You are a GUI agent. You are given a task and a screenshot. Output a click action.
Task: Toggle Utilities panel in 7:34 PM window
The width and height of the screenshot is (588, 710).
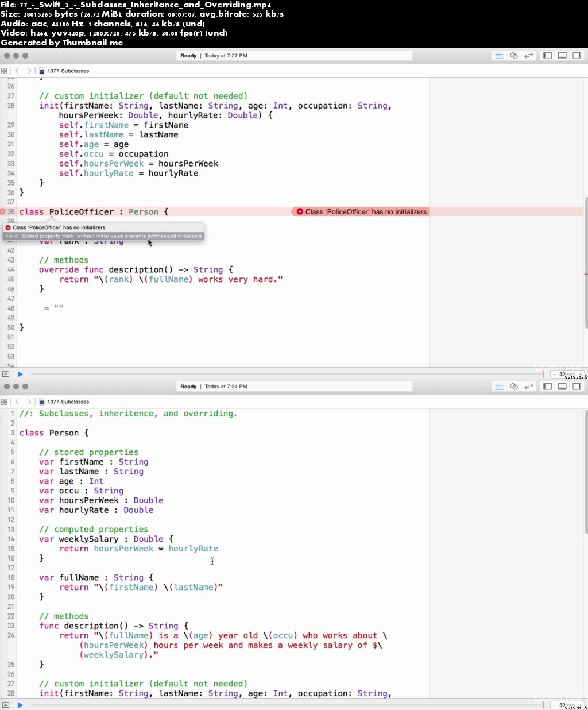[577, 387]
